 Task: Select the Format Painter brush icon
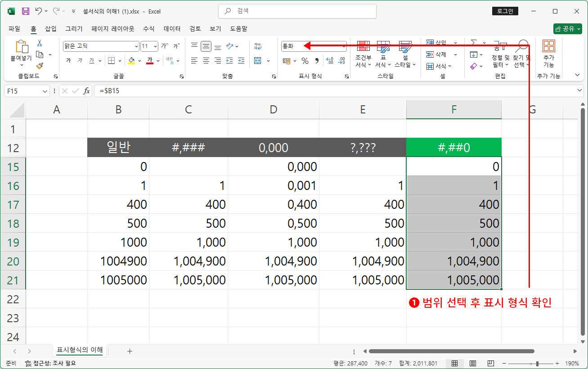pyautogui.click(x=40, y=66)
